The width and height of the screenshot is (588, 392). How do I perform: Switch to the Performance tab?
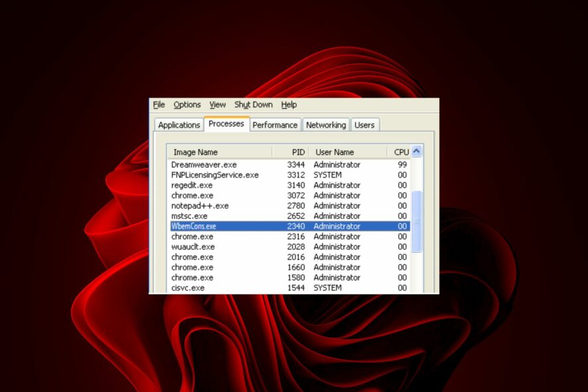[x=275, y=125]
